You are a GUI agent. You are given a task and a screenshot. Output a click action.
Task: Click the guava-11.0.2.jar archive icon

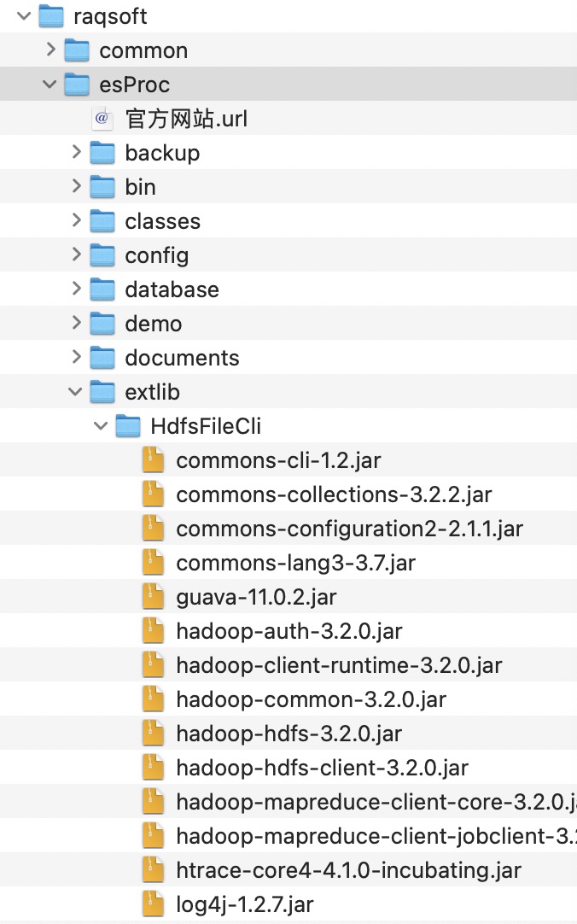tap(153, 597)
